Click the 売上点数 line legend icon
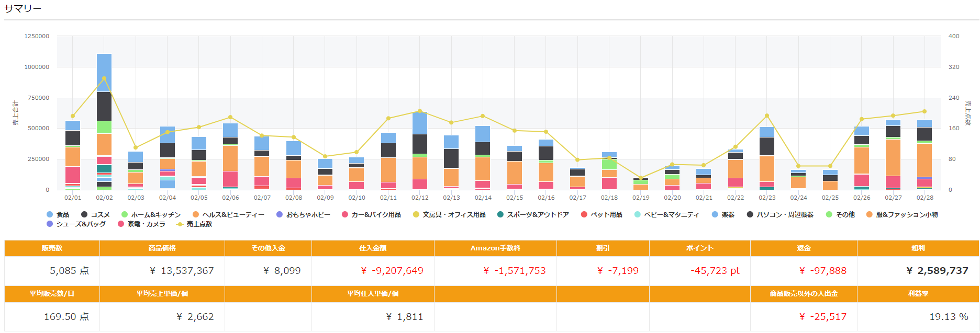 pyautogui.click(x=180, y=224)
